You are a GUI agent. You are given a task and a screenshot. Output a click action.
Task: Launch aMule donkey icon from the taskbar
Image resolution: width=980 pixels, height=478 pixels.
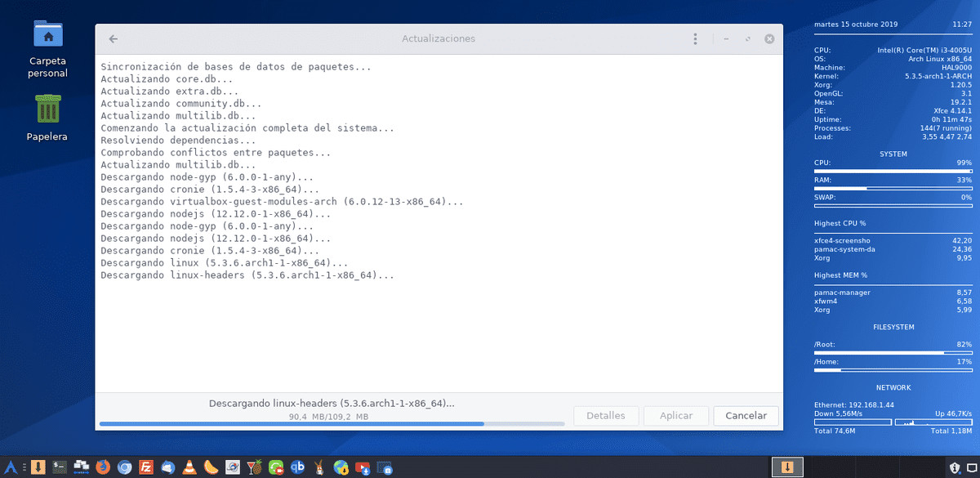click(319, 467)
